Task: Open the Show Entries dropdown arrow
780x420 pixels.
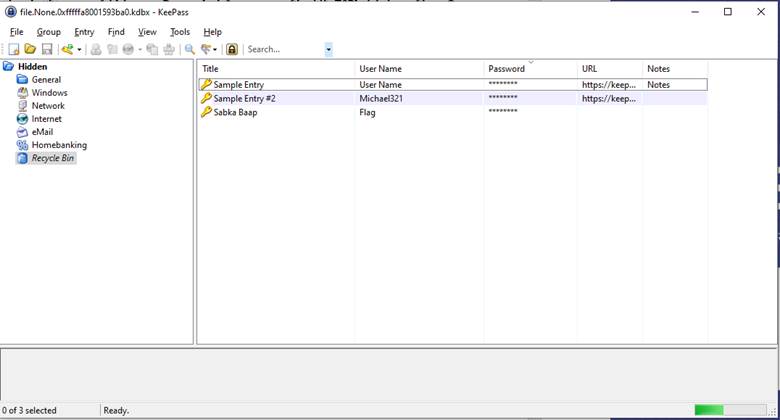Action: pyautogui.click(x=216, y=49)
